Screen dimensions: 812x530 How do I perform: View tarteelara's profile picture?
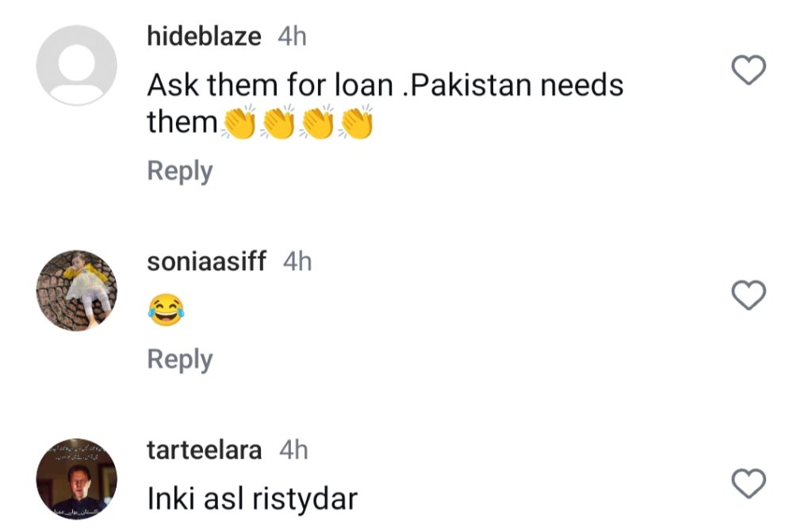[77, 479]
